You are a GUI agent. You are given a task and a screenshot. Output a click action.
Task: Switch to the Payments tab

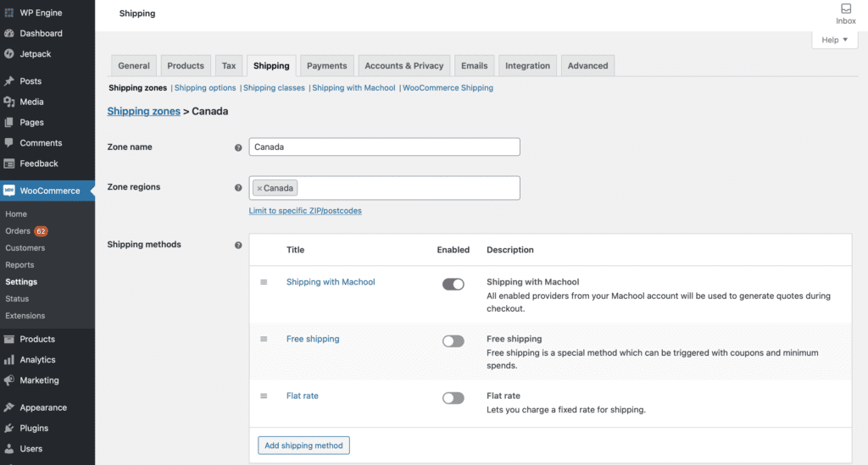click(326, 66)
